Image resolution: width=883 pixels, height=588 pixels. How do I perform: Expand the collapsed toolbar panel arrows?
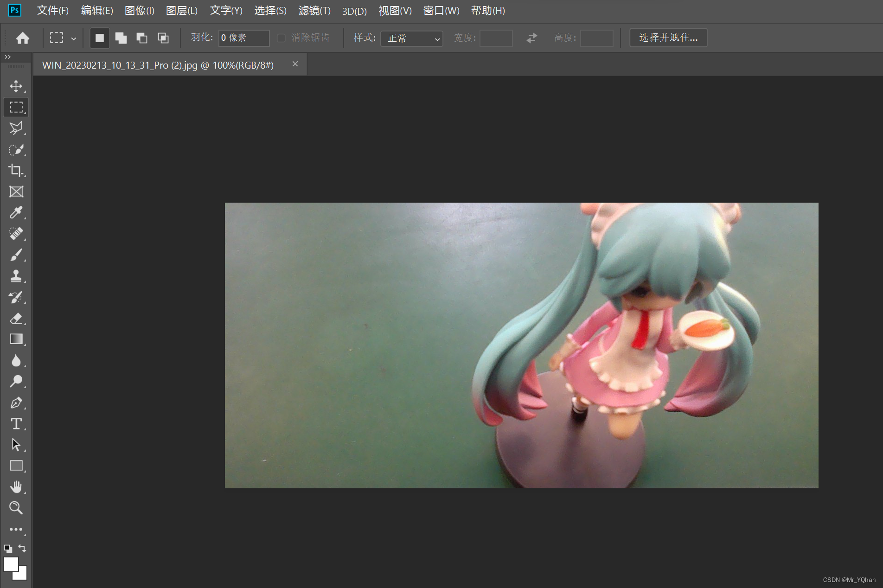pos(7,57)
